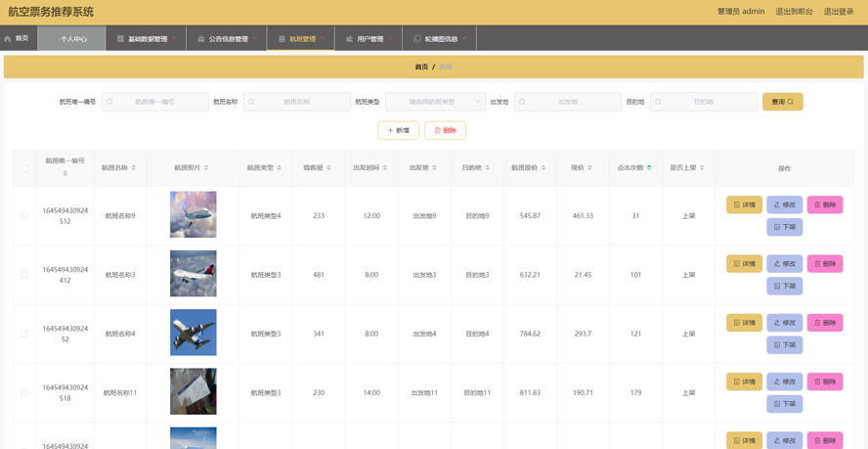This screenshot has height=449, width=868.
Task: Click the 航班名称9 airplane thumbnail image
Action: (193, 215)
